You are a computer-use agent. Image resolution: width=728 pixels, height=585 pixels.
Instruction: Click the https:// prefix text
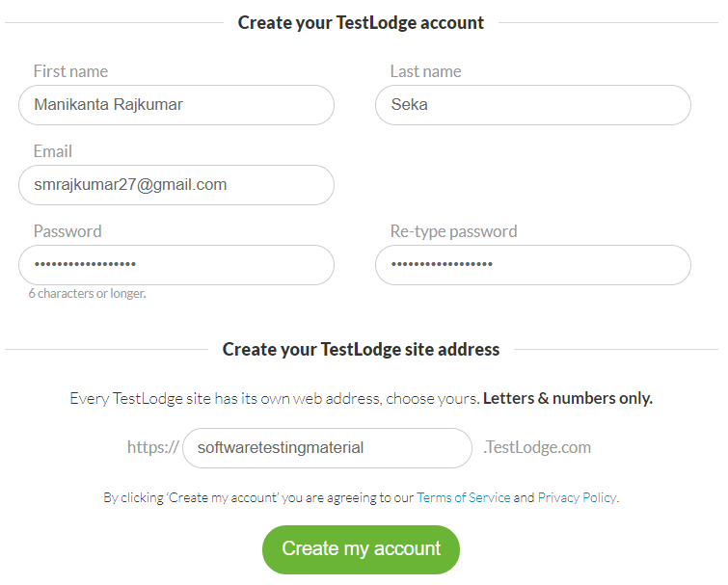click(152, 448)
